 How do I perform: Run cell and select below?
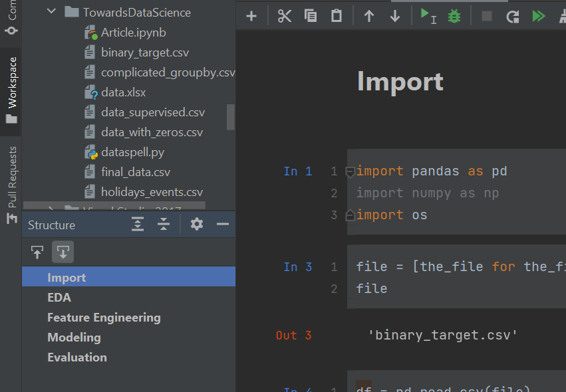point(428,16)
